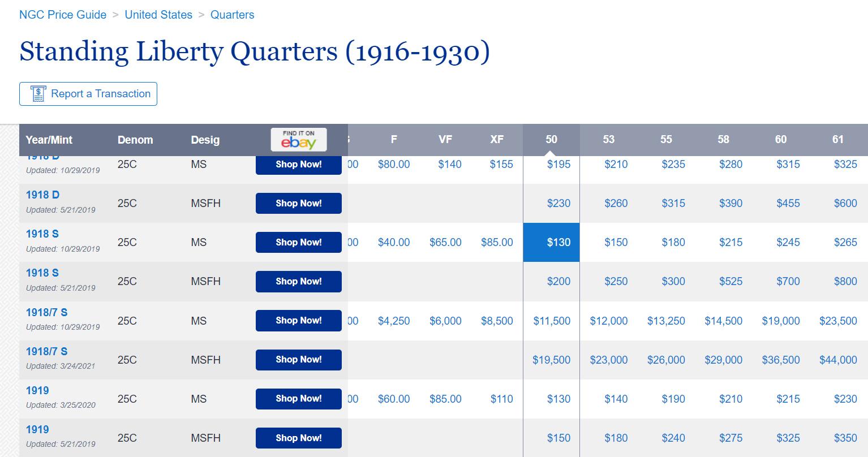Select the 50 grade column header
Viewport: 868px width, 457px height.
551,139
